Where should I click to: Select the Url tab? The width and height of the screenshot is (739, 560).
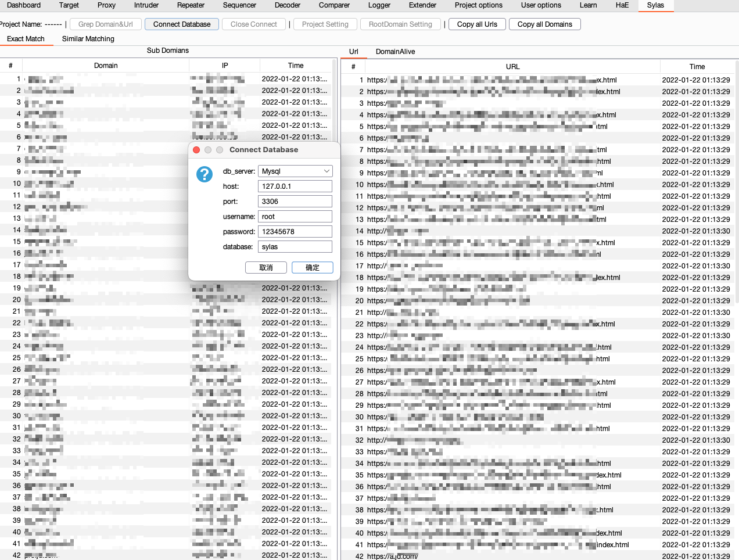(354, 52)
